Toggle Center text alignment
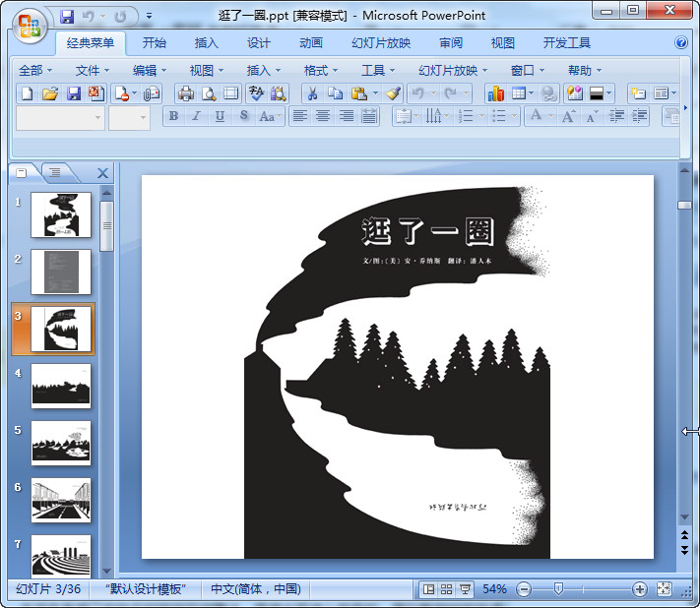The height and width of the screenshot is (608, 700). [323, 116]
